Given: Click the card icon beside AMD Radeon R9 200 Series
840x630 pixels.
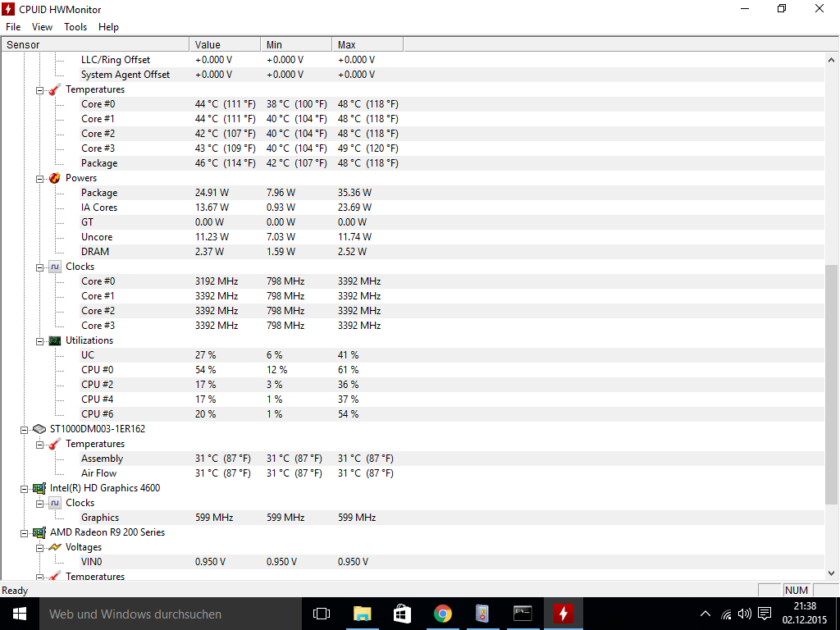Looking at the screenshot, I should (x=39, y=532).
